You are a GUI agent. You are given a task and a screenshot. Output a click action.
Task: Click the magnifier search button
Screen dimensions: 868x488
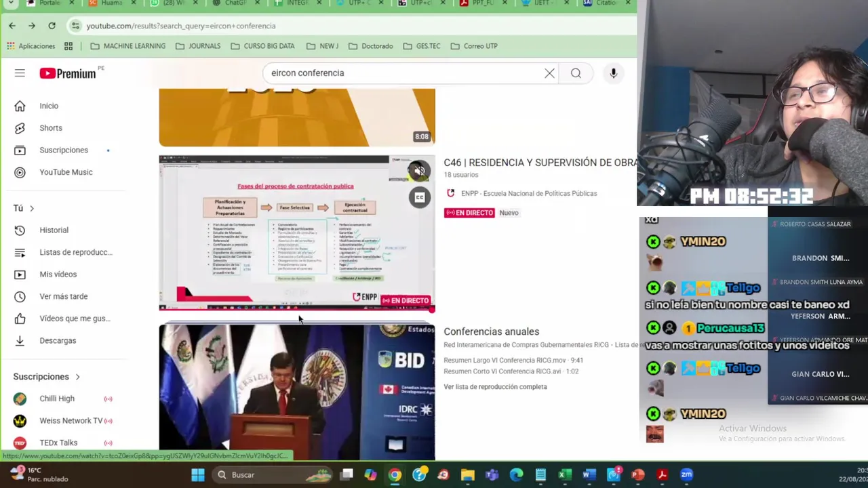pos(576,73)
